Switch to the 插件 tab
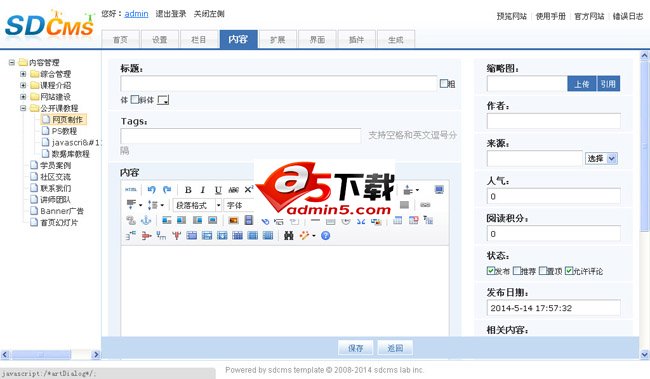This screenshot has width=650, height=379. pyautogui.click(x=357, y=39)
